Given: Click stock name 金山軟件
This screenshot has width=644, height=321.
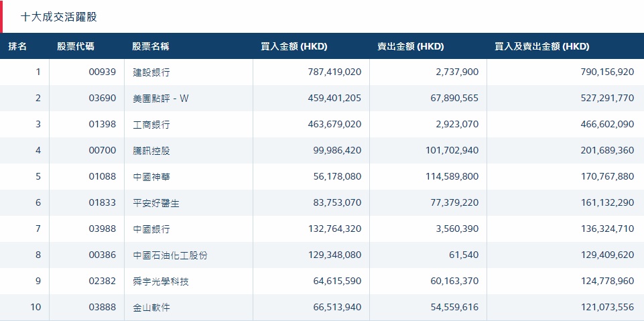Looking at the screenshot, I should pos(151,307).
